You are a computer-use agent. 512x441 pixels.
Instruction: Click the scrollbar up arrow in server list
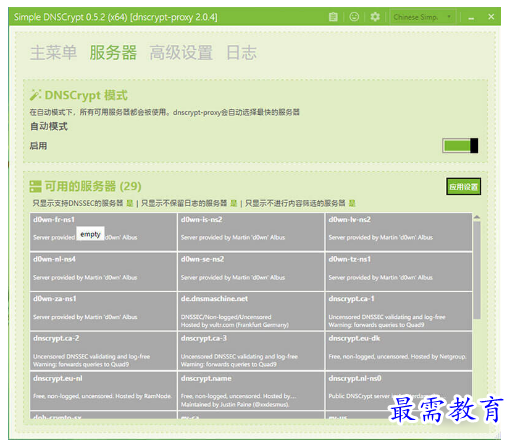tap(477, 217)
